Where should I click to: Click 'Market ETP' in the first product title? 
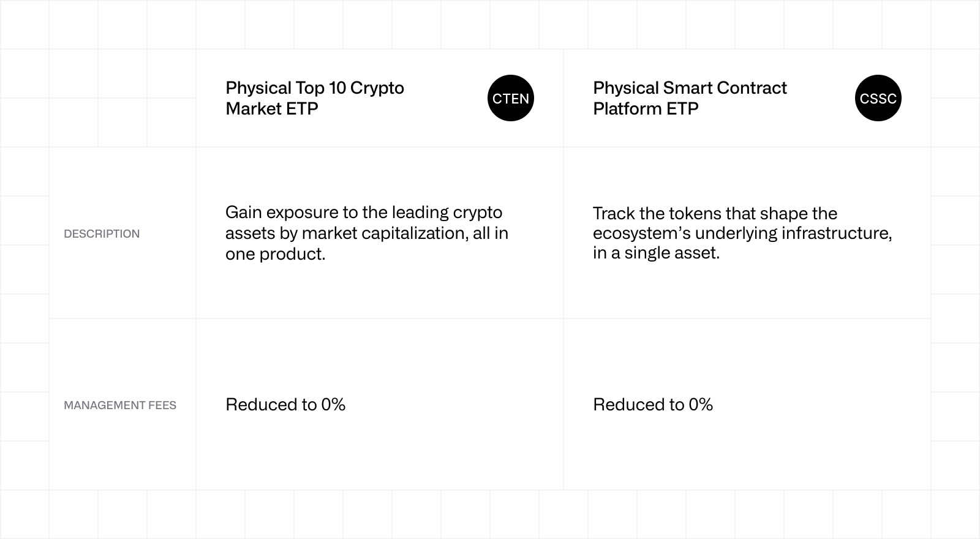coord(272,109)
